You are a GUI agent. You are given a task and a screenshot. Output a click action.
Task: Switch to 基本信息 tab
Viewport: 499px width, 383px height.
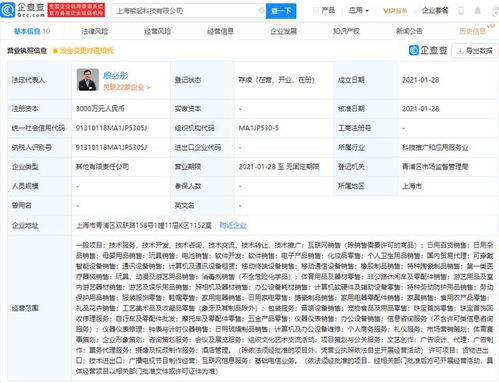pos(32,31)
